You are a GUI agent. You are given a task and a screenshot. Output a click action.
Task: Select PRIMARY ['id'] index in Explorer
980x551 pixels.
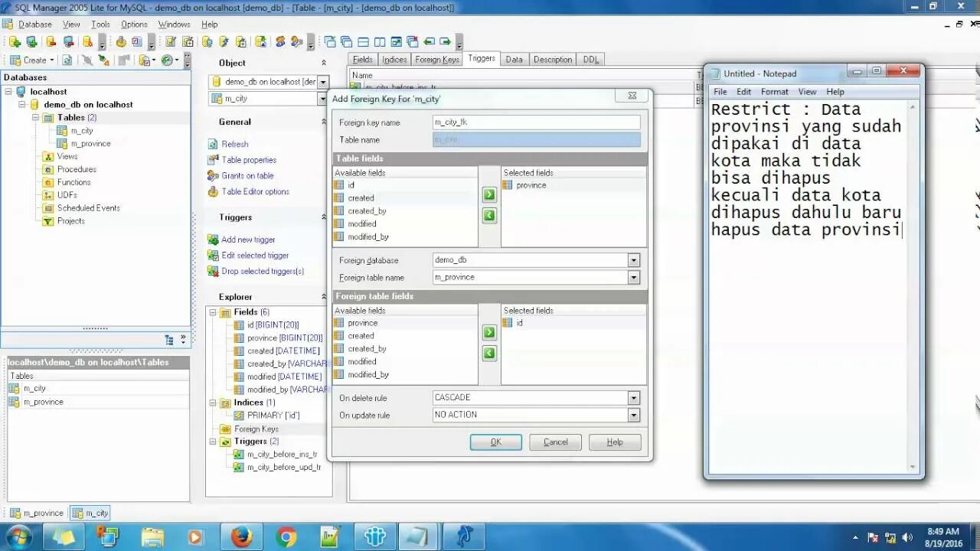(x=273, y=416)
